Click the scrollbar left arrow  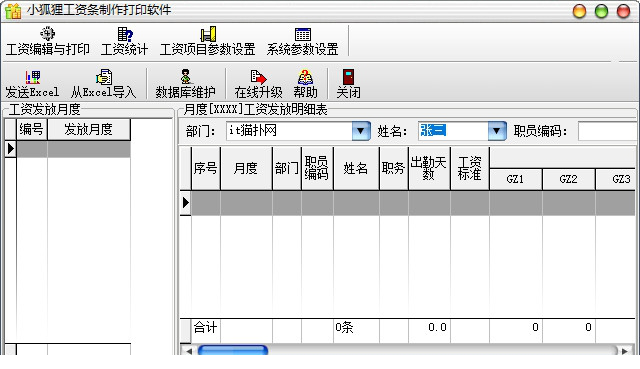[189, 351]
